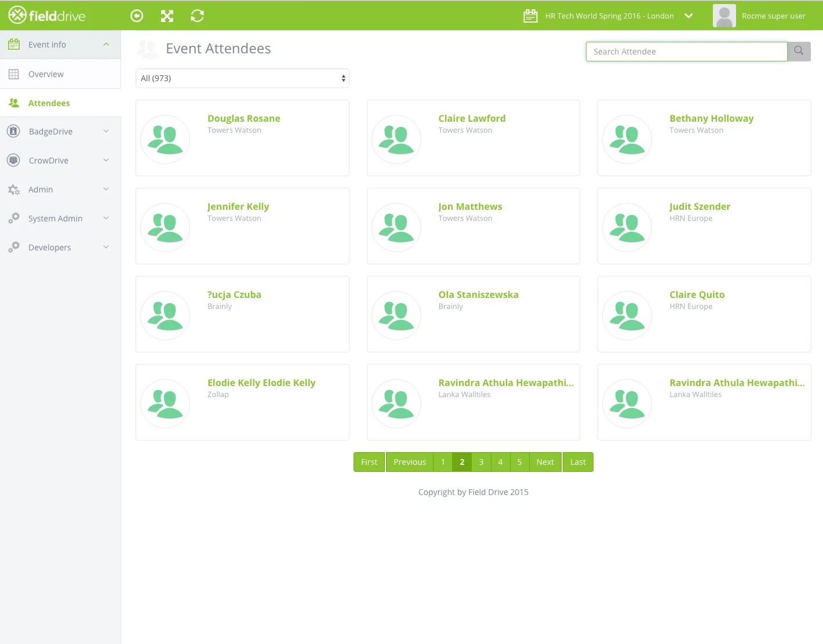Click the Event info menu label
This screenshot has width=823, height=644.
coord(47,45)
